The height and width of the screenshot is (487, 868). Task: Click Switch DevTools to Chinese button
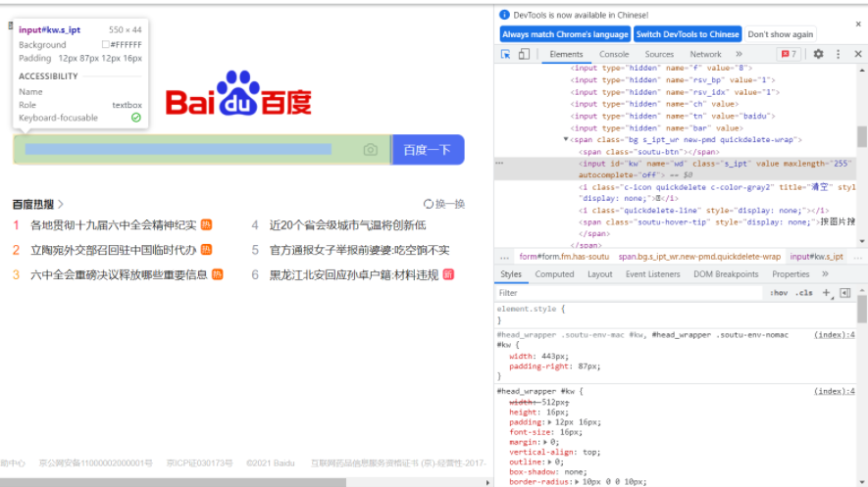[688, 34]
